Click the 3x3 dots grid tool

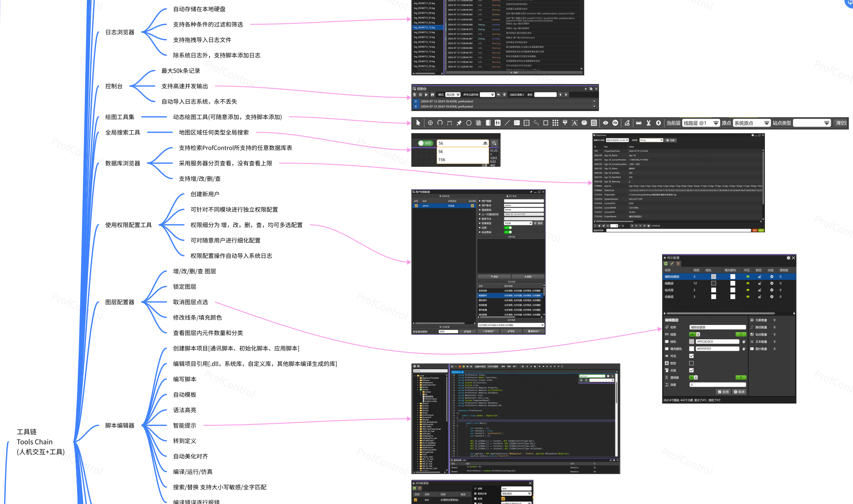[555, 123]
